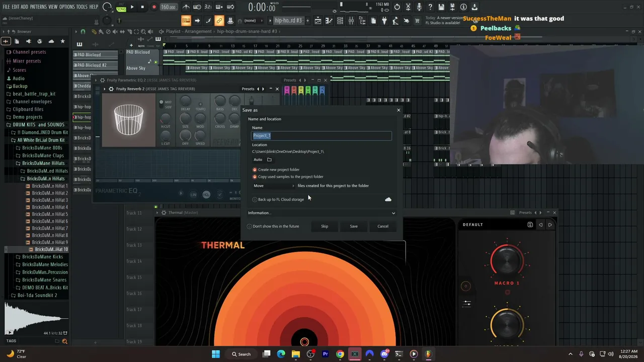The height and width of the screenshot is (362, 644).
Task: Check Don't show this in the future
Action: point(250,226)
